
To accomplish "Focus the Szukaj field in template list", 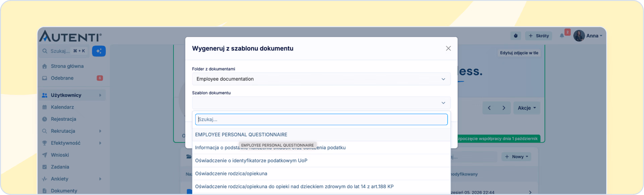I will [x=321, y=119].
